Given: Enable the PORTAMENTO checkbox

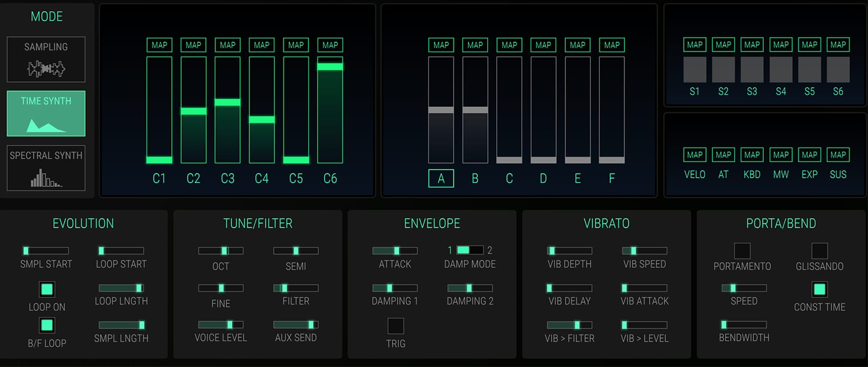Looking at the screenshot, I should (742, 251).
